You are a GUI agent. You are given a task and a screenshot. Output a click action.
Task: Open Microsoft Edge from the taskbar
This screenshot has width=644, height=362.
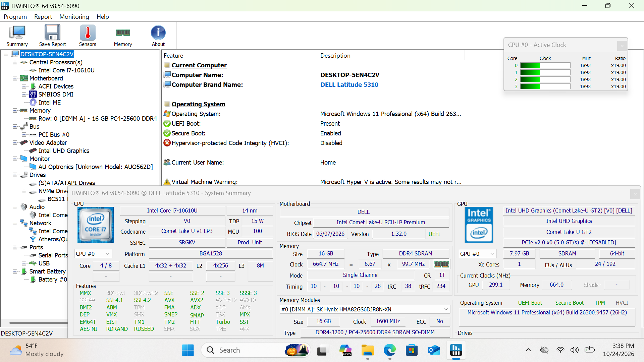[x=390, y=350]
